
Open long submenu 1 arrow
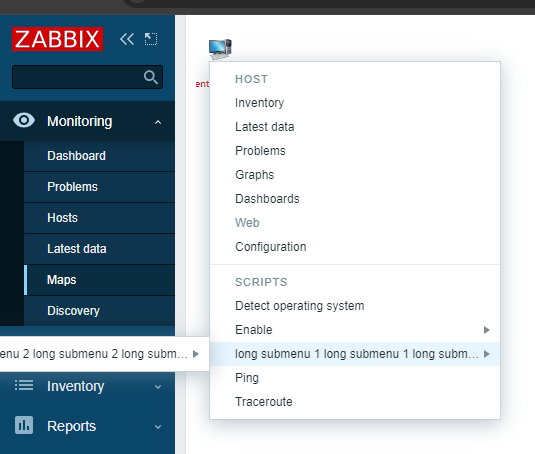[x=487, y=354]
